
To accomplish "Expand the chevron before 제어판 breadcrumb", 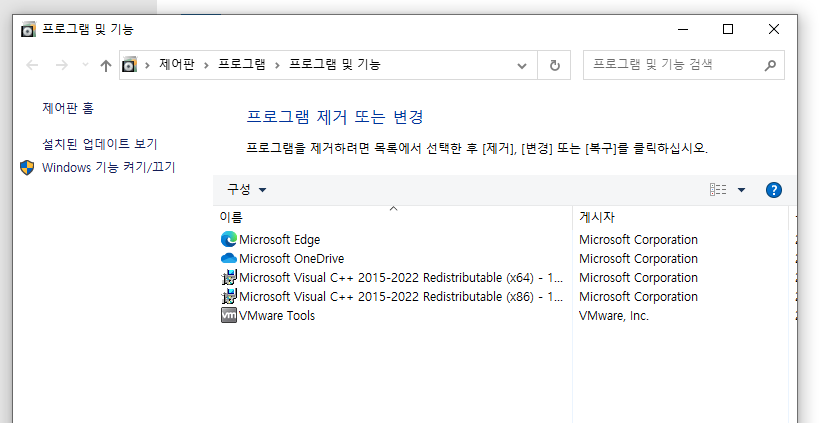I will 148,65.
